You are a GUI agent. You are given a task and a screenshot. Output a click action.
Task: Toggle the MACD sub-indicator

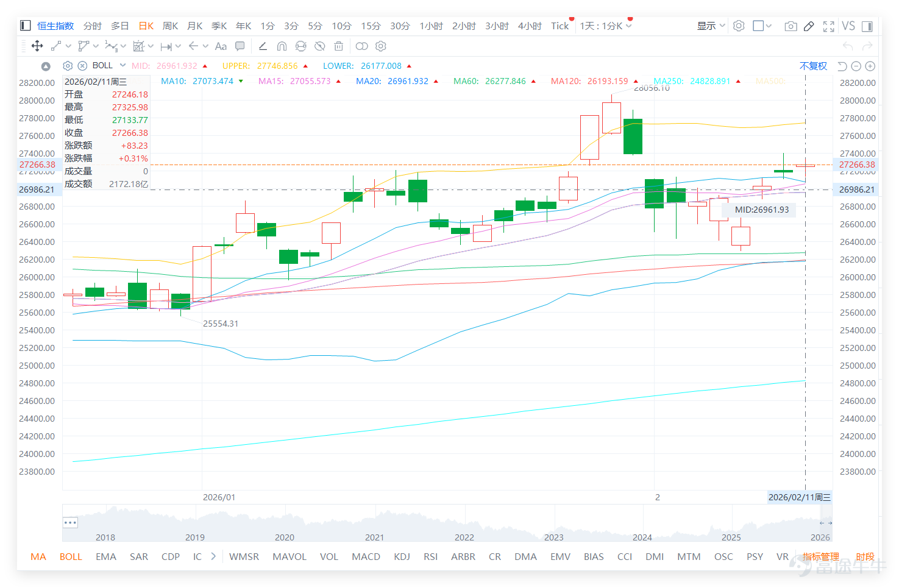coord(366,556)
